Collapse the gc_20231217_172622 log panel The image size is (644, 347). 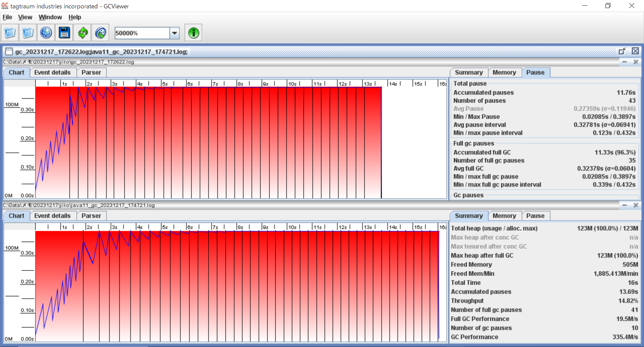pyautogui.click(x=625, y=62)
